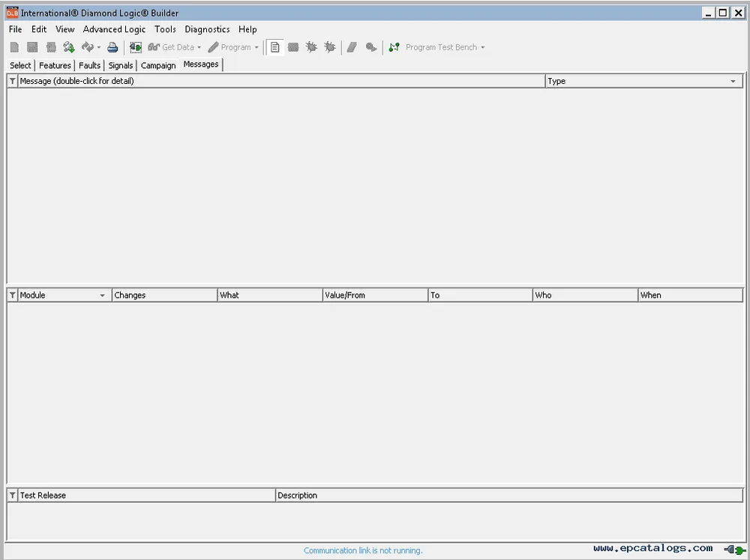
Task: Click the Save toolbar icon
Action: pos(32,46)
